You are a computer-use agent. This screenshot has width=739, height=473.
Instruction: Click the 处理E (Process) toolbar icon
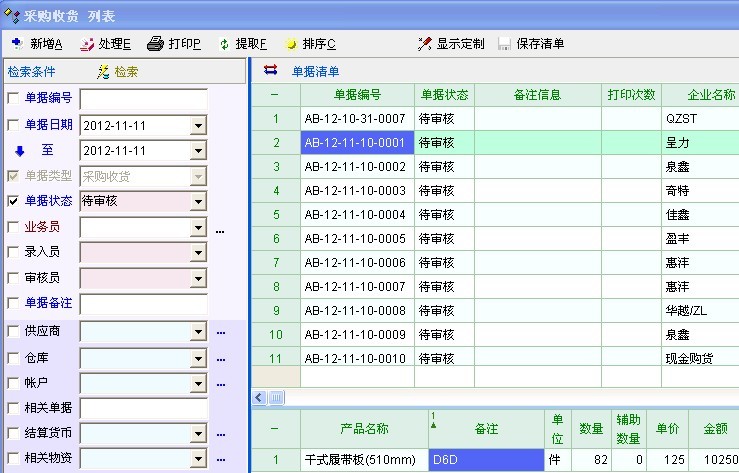[87, 44]
